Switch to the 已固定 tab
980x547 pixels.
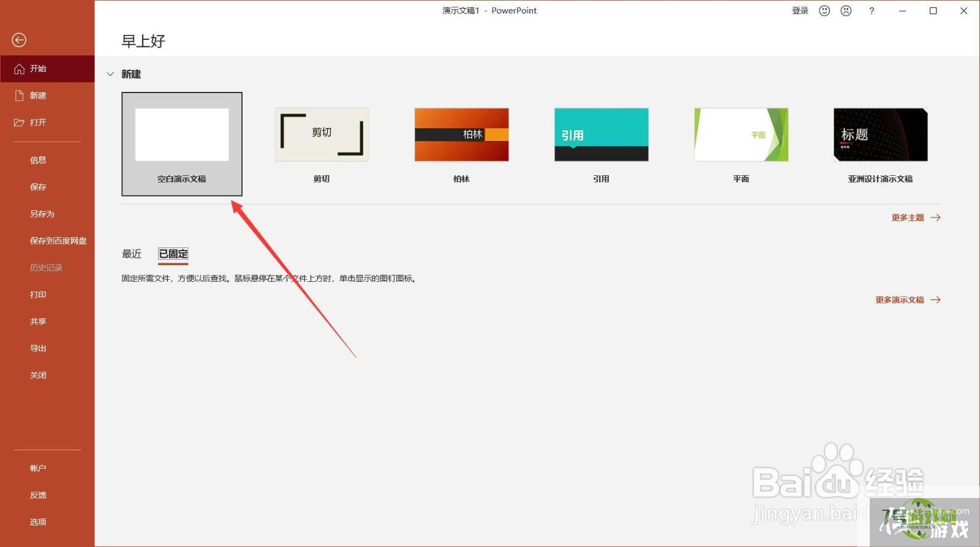173,254
